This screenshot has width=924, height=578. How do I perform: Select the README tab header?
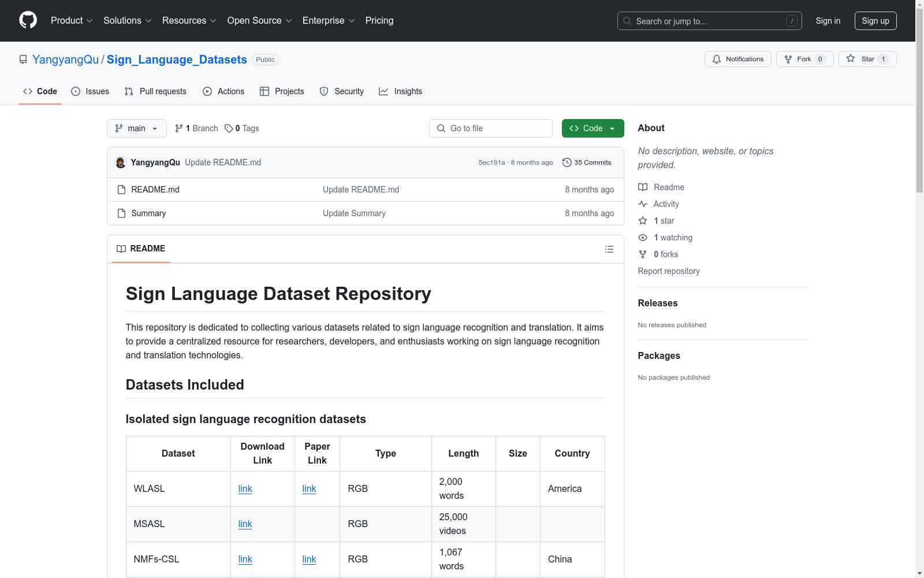pos(141,249)
